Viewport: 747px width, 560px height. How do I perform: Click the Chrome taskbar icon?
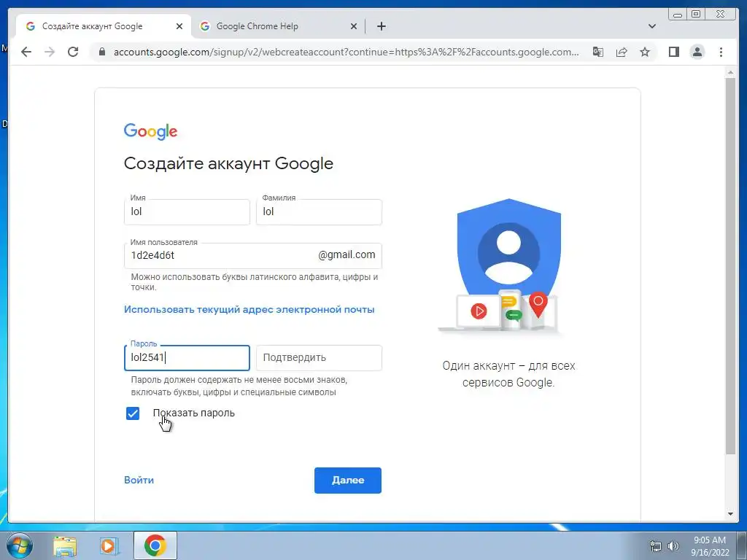click(x=155, y=545)
